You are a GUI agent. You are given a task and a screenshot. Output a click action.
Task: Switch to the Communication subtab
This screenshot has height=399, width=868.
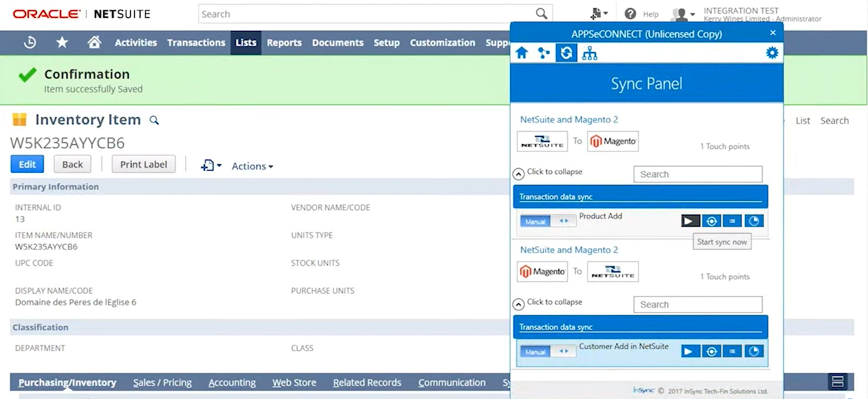[452, 382]
